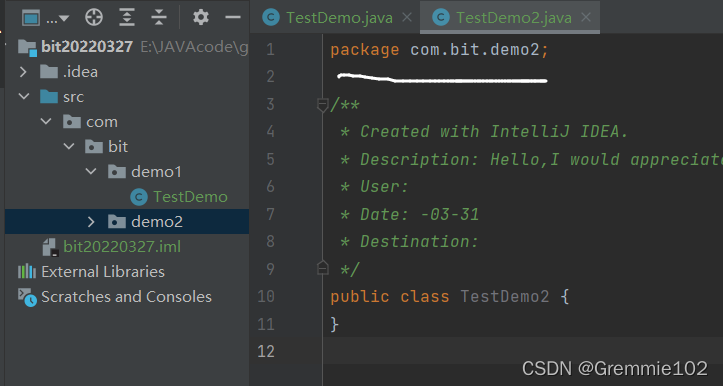Image resolution: width=723 pixels, height=386 pixels.
Task: Click the class icon on the TestDemo.java tab
Action: point(271,18)
